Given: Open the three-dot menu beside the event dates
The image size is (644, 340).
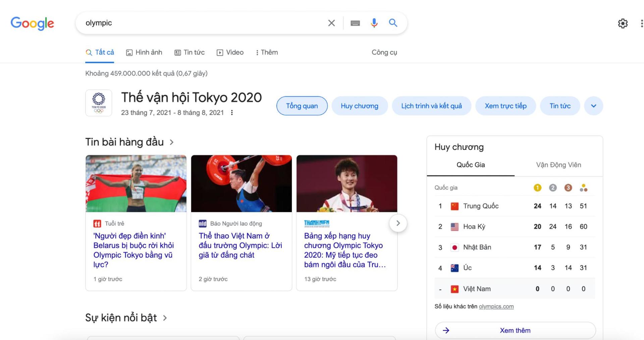Looking at the screenshot, I should coord(232,113).
